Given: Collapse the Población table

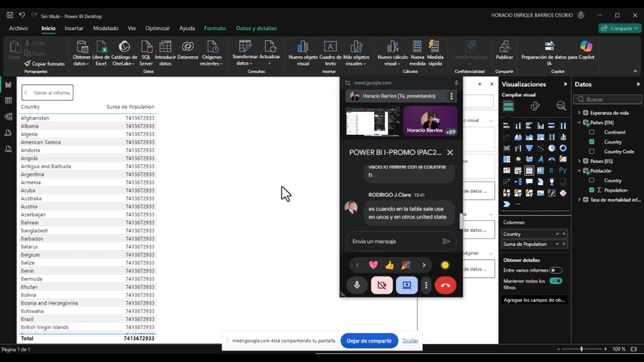Looking at the screenshot, I should pos(579,171).
